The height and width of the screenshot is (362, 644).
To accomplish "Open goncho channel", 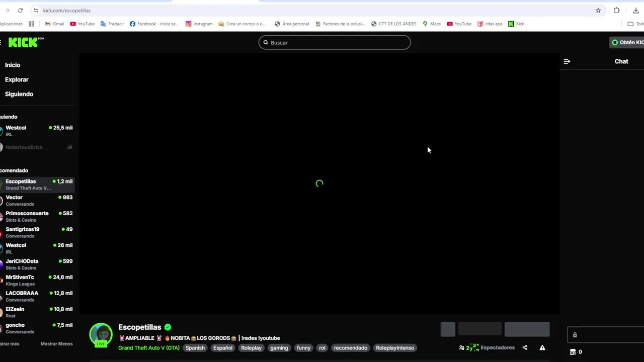I will tap(37, 328).
